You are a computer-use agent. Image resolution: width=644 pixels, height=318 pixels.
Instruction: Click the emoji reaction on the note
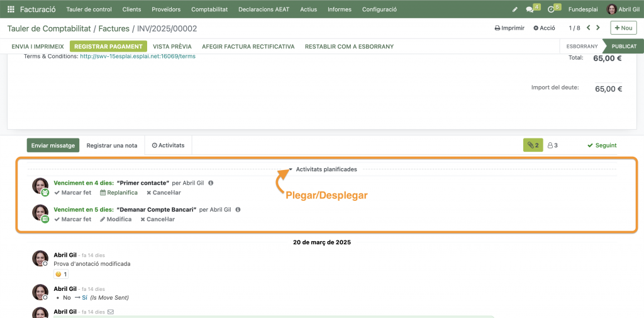pyautogui.click(x=61, y=275)
